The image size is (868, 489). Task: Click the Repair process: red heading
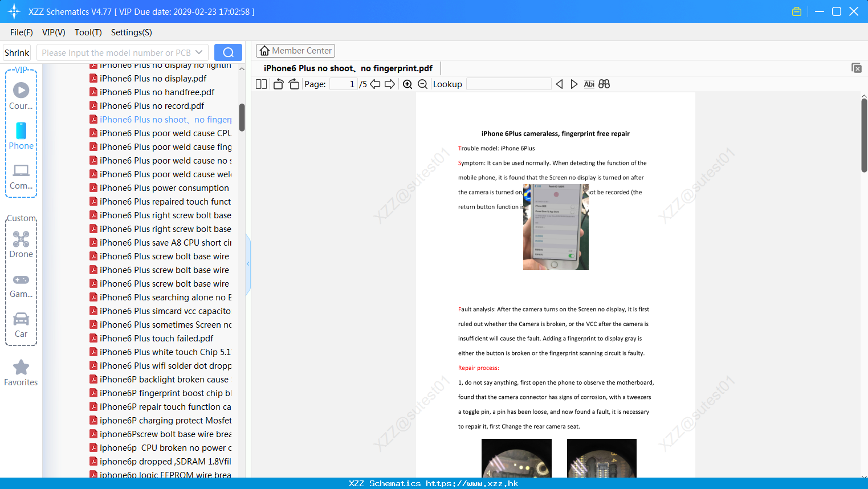(479, 368)
